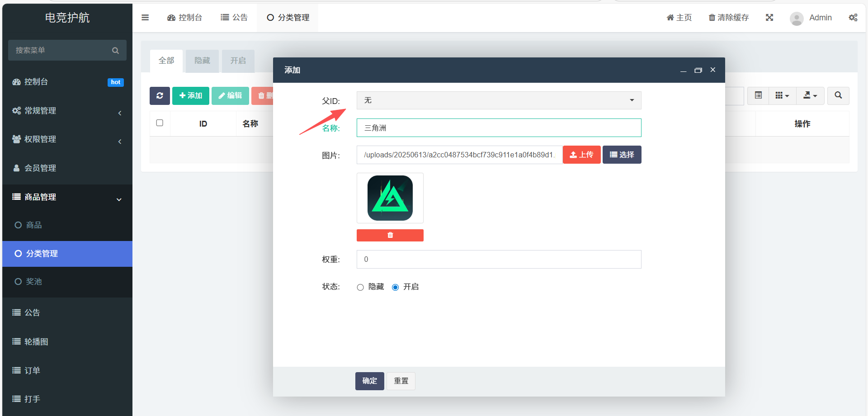This screenshot has height=416, width=868.
Task: Click the search magnifier icon in table toolbar
Action: click(838, 95)
